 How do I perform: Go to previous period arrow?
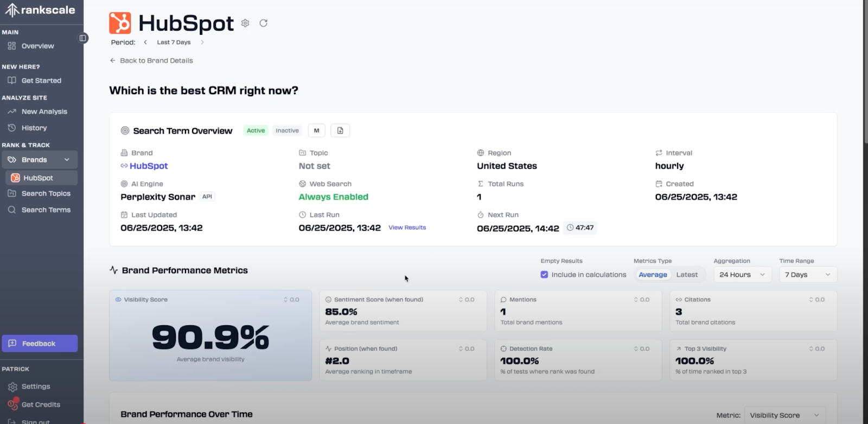coord(145,42)
